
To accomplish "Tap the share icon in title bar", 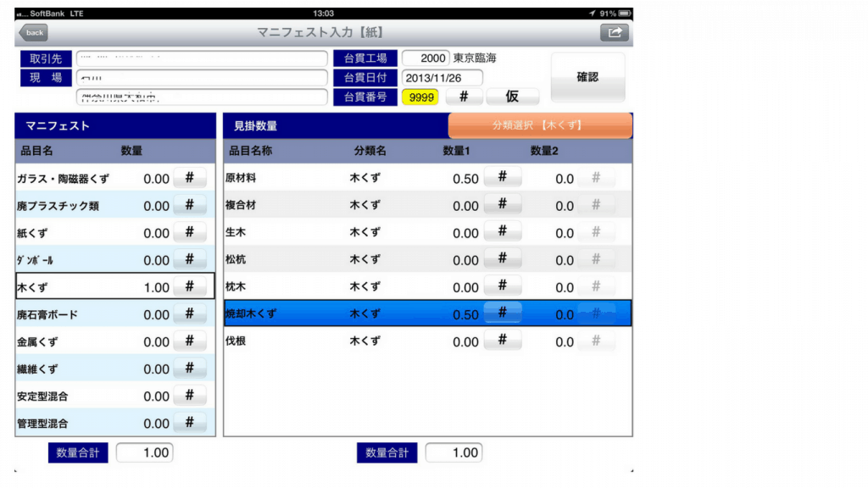I will tap(615, 33).
